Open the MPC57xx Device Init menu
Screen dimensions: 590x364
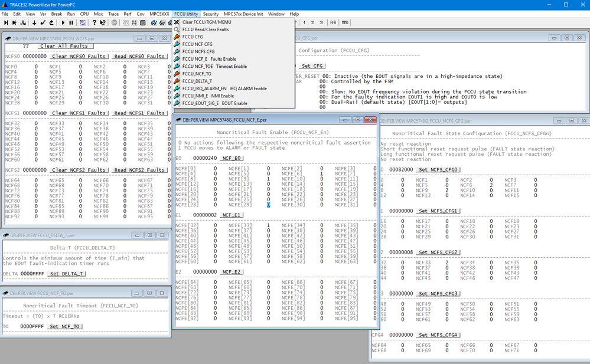pyautogui.click(x=244, y=14)
